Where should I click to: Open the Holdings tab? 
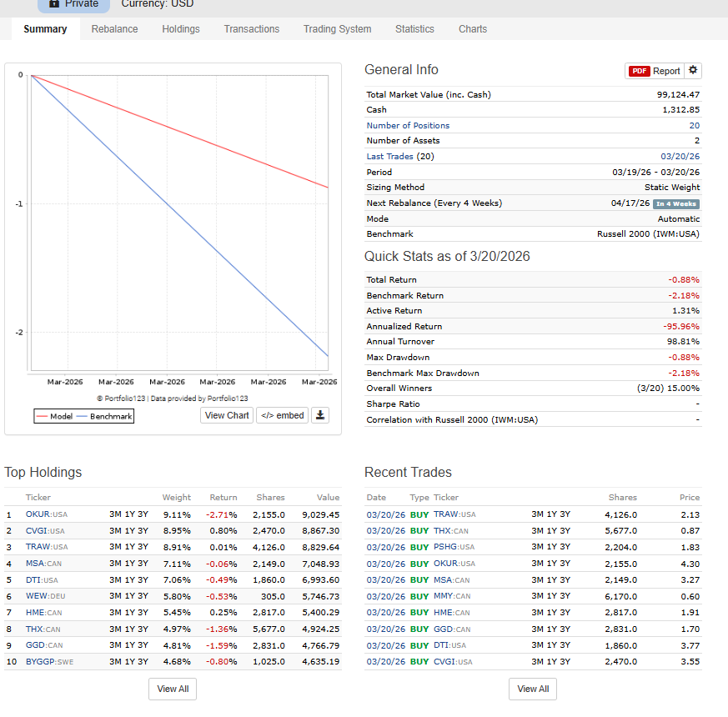181,29
